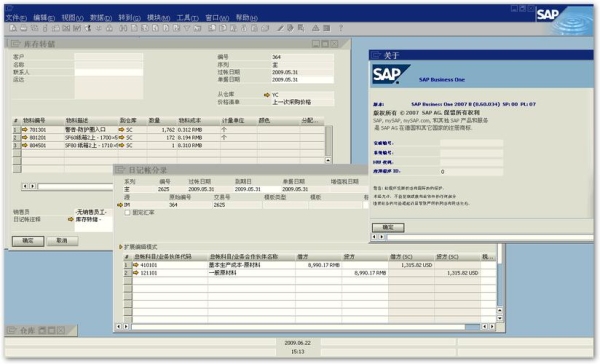This screenshot has height=364, width=600.
Task: Expand the 扩展编辑模式 section
Action: click(x=121, y=247)
